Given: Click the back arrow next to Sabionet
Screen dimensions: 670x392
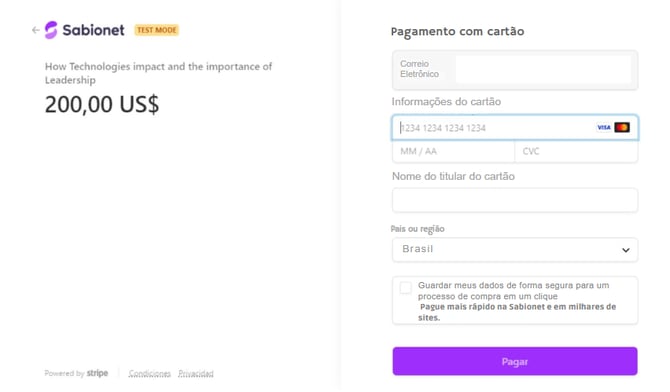Looking at the screenshot, I should pos(35,30).
